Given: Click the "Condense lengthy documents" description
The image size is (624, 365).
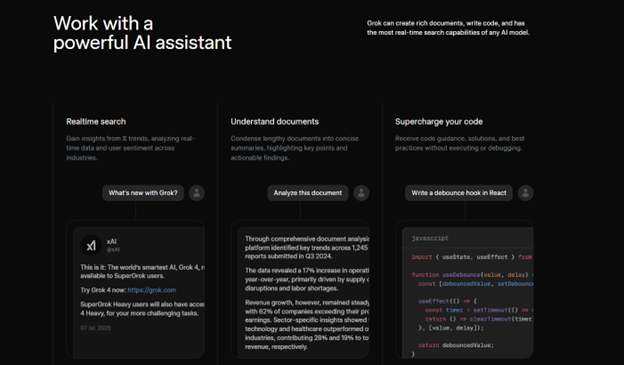Looking at the screenshot, I should pyautogui.click(x=294, y=148).
